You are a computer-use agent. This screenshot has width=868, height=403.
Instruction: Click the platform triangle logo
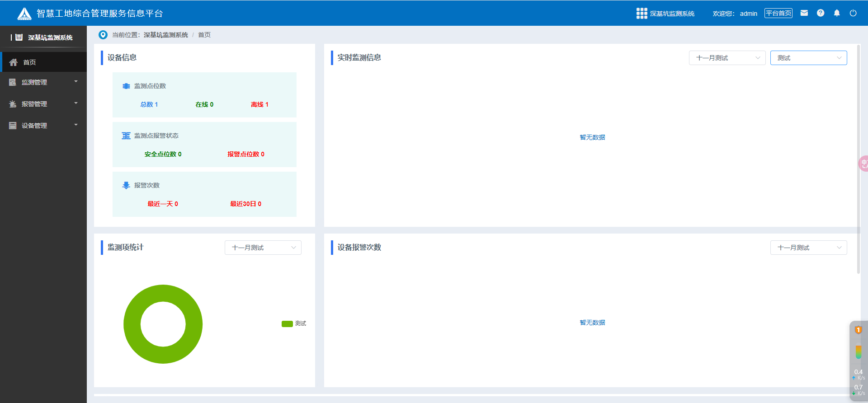24,14
